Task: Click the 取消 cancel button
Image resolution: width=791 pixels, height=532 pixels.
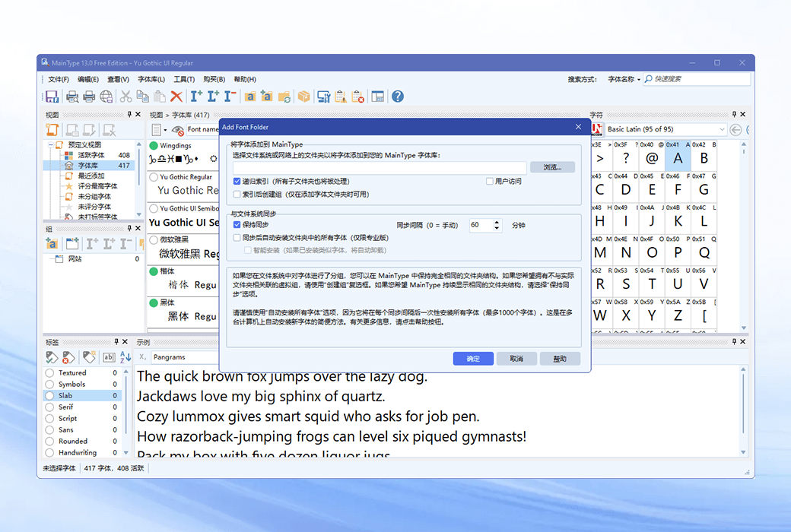Action: 516,359
